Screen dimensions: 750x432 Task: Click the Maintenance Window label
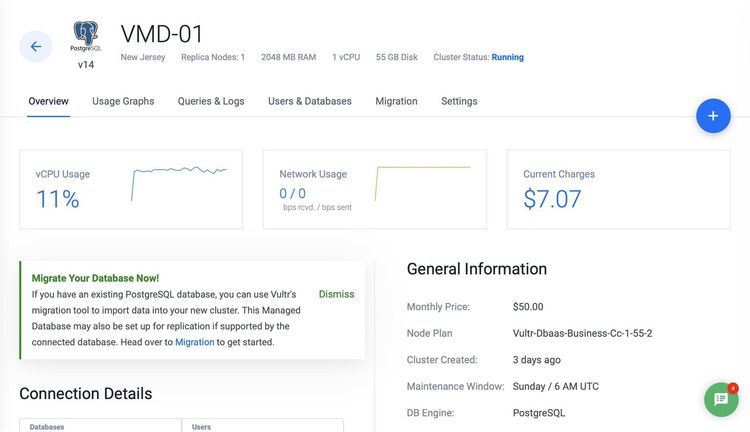coord(455,387)
